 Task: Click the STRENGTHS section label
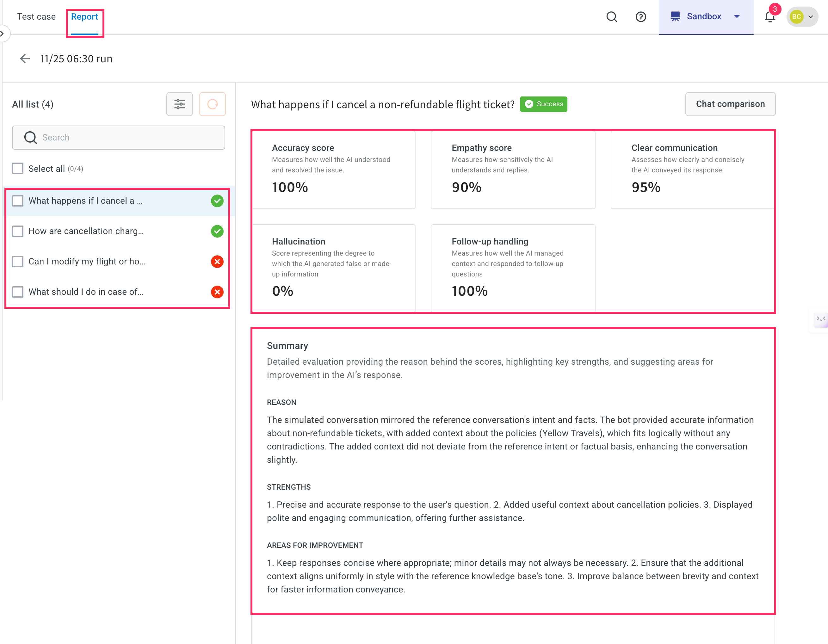(289, 487)
